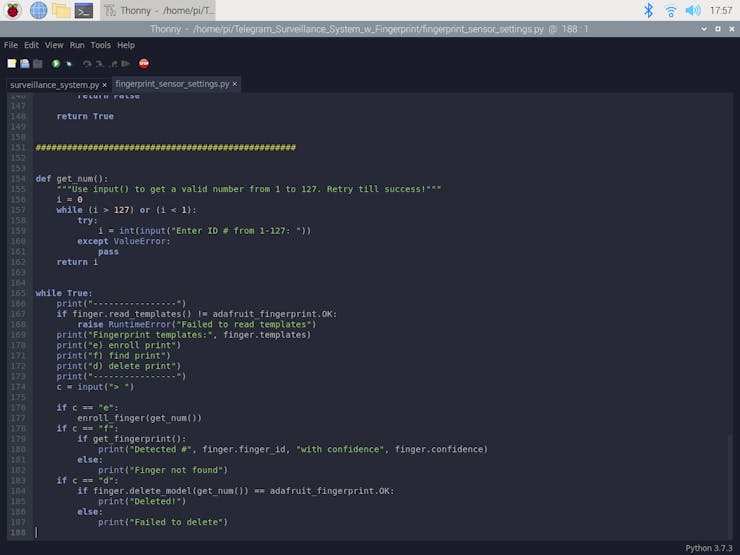Click the Resume debugger icon
The height and width of the screenshot is (555, 740).
(x=126, y=63)
